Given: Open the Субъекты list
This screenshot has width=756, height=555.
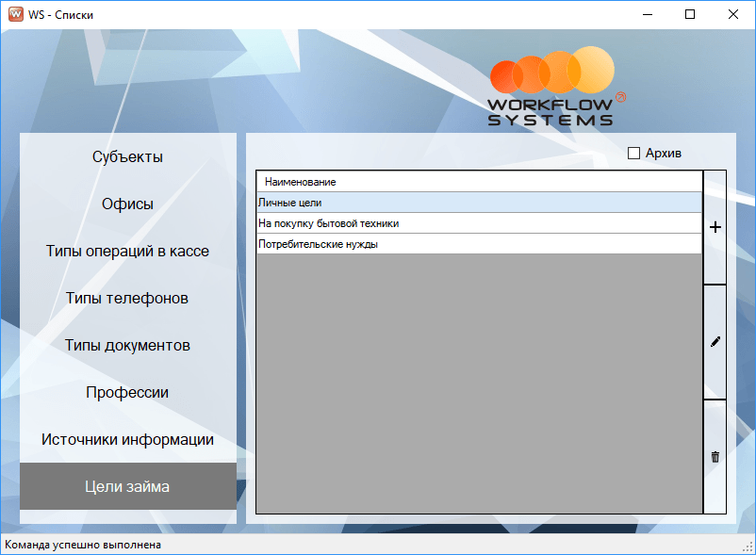Looking at the screenshot, I should [x=128, y=157].
